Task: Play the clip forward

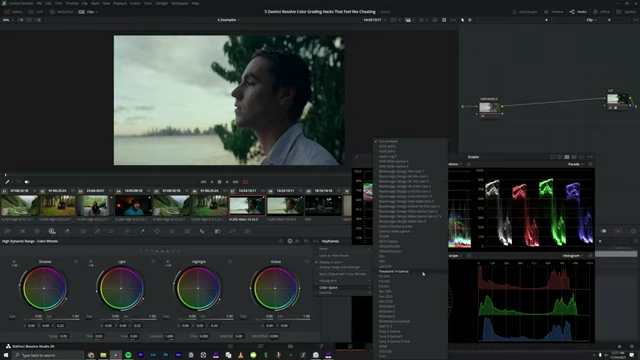Action: tap(227, 182)
